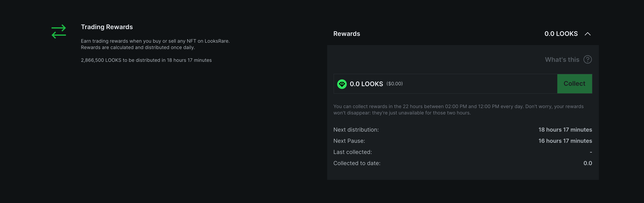This screenshot has width=644, height=203.
Task: Click the 2,866,500 LOOKS distribution text
Action: coord(146,60)
